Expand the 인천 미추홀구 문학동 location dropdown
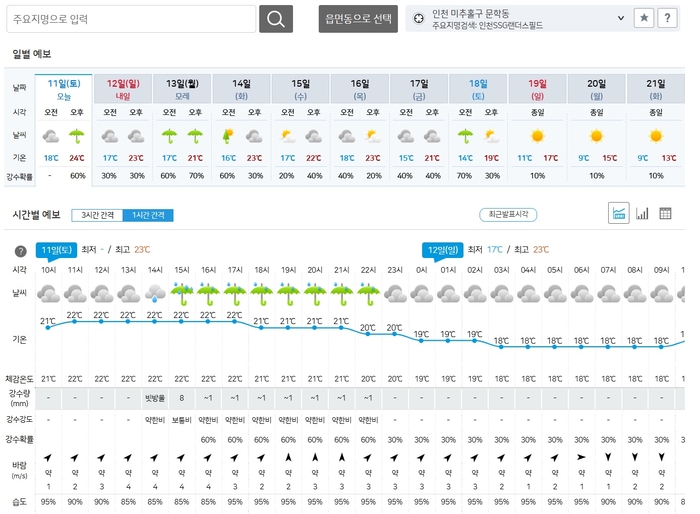 click(x=620, y=19)
